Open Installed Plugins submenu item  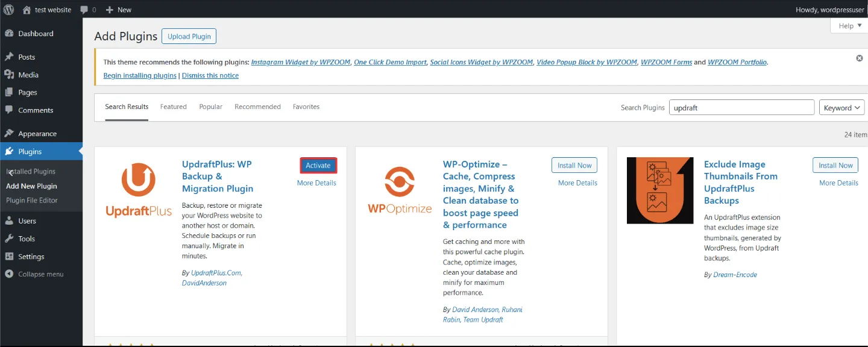[31, 172]
